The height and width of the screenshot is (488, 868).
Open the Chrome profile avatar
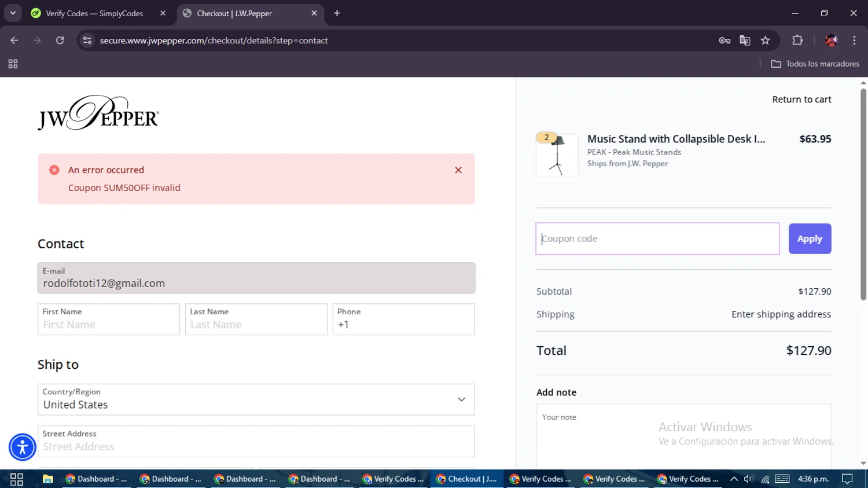[831, 41]
